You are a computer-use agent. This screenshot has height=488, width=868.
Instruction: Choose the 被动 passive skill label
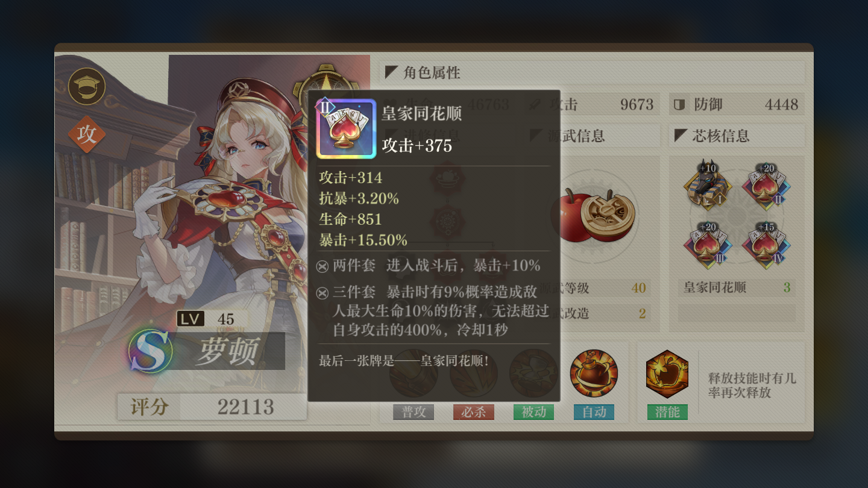pos(533,412)
